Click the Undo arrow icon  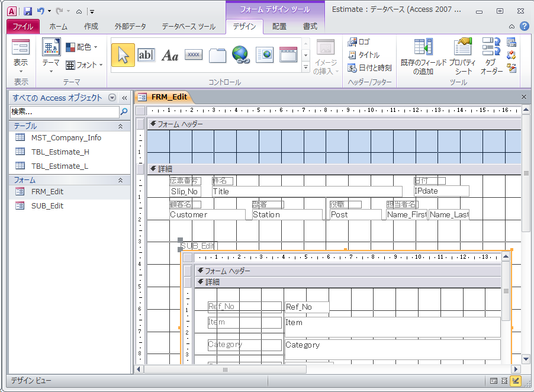(40, 11)
